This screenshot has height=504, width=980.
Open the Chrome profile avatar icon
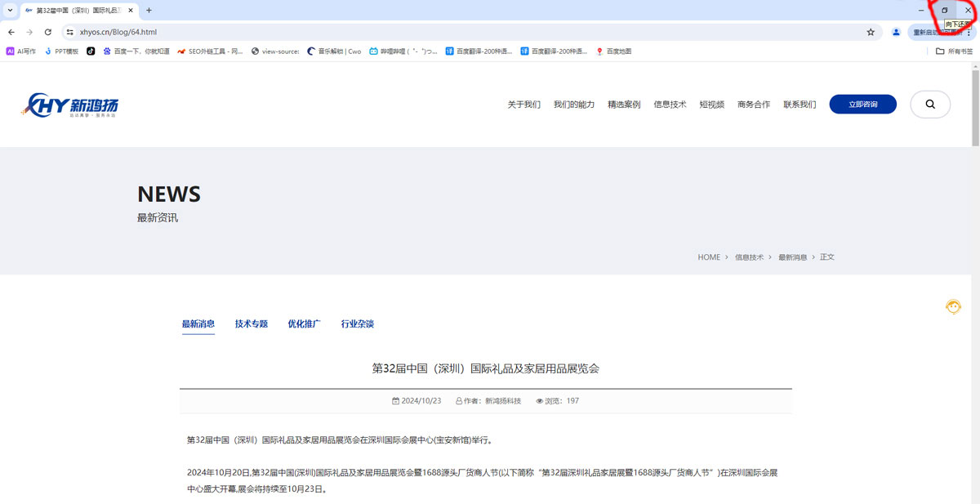tap(896, 32)
